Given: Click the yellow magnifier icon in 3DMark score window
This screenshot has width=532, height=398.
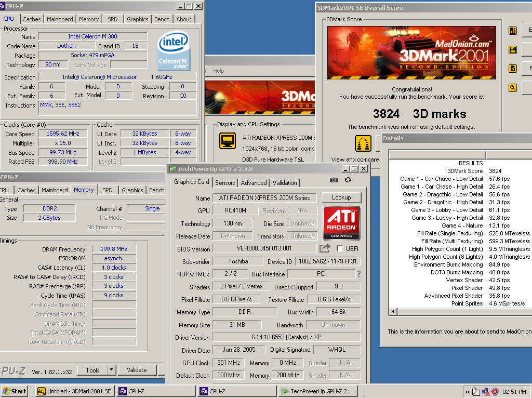Looking at the screenshot, I should tap(513, 88).
